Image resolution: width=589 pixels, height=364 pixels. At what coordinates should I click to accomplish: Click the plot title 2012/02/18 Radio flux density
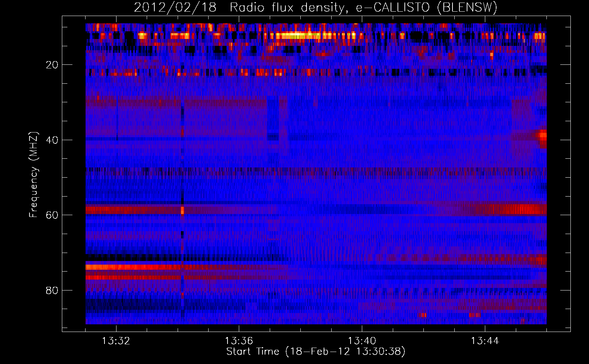point(316,8)
